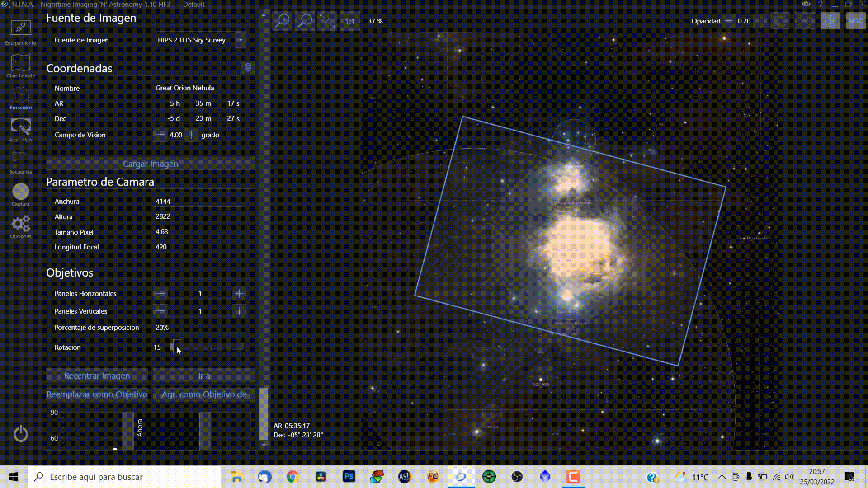The image size is (868, 488).
Task: Decrease Paneles Horizontales count
Action: tap(160, 294)
